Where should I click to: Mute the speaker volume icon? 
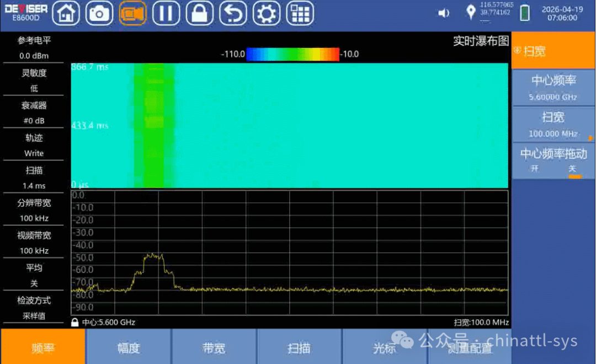point(444,13)
